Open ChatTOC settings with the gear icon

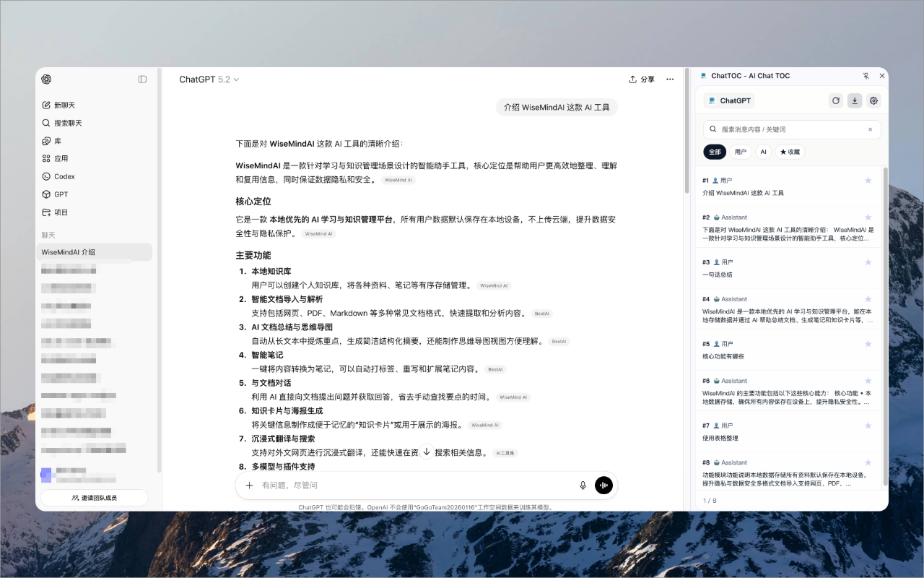(x=873, y=100)
